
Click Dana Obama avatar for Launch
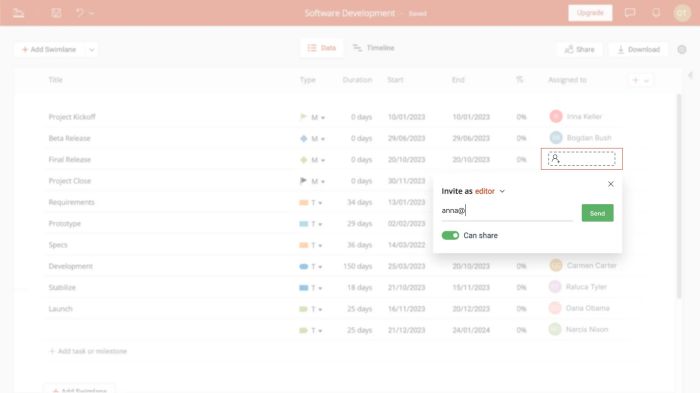pos(555,308)
